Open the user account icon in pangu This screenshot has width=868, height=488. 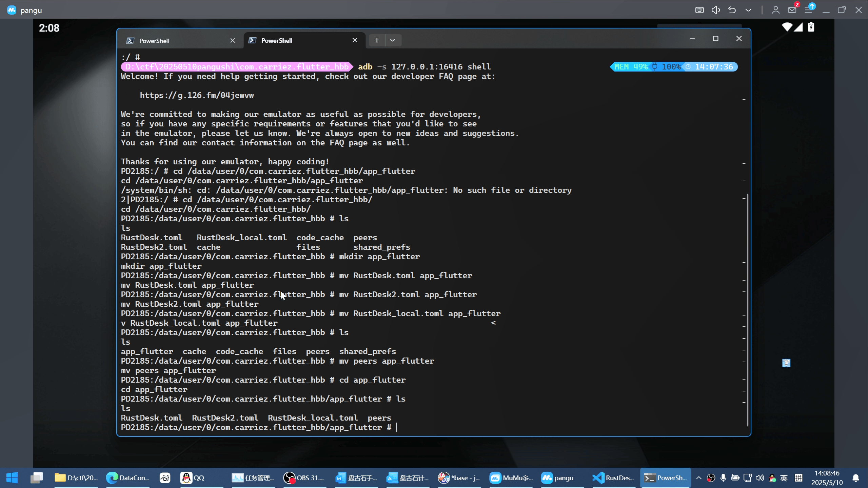tap(775, 10)
